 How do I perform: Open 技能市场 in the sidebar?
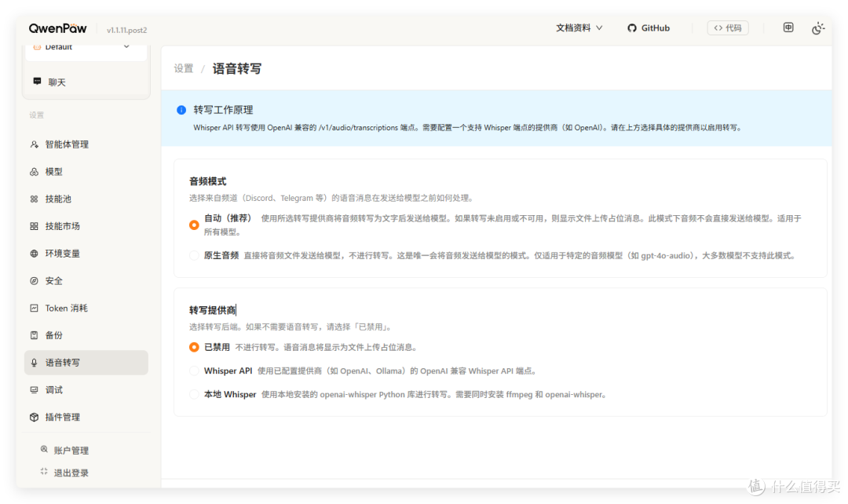pyautogui.click(x=86, y=226)
